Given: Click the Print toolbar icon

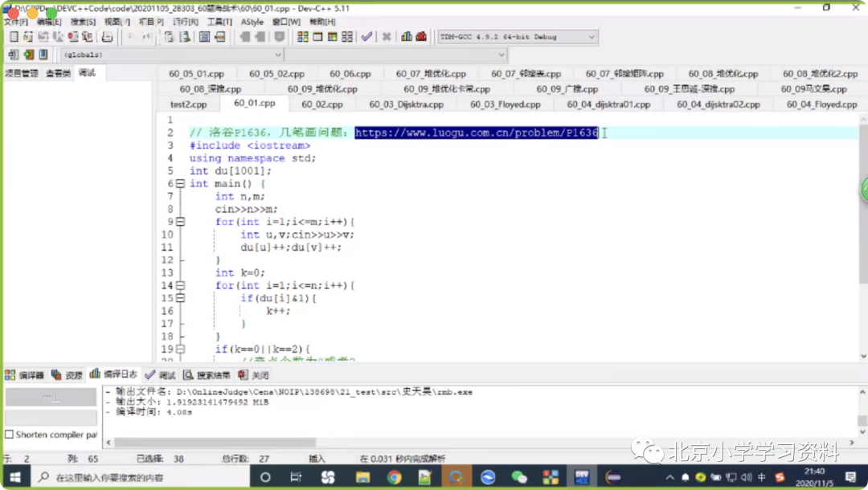Looking at the screenshot, I should point(107,36).
